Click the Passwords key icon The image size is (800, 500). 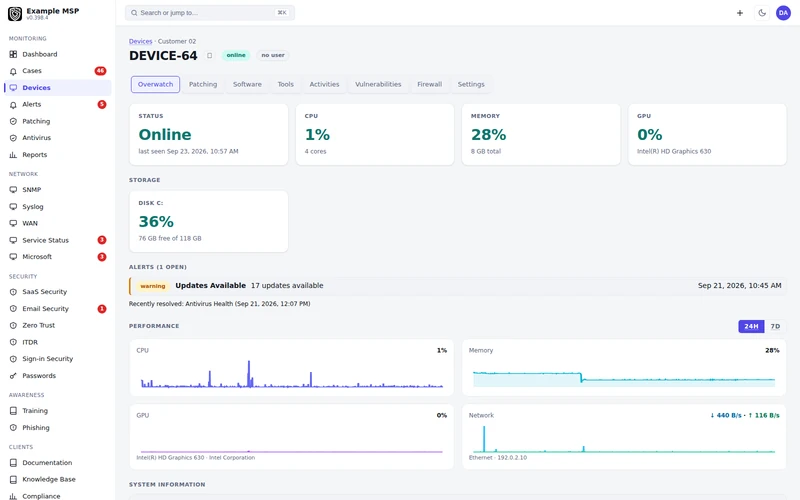(13, 376)
